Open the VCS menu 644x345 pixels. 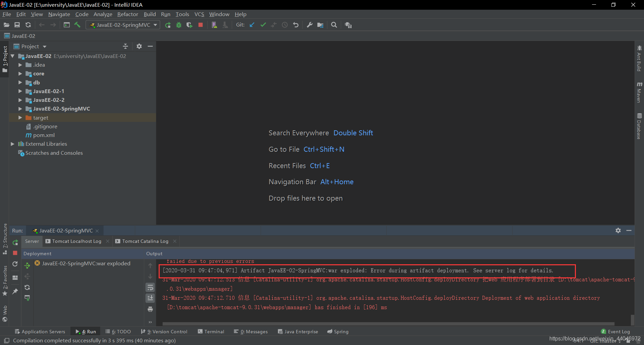[199, 14]
